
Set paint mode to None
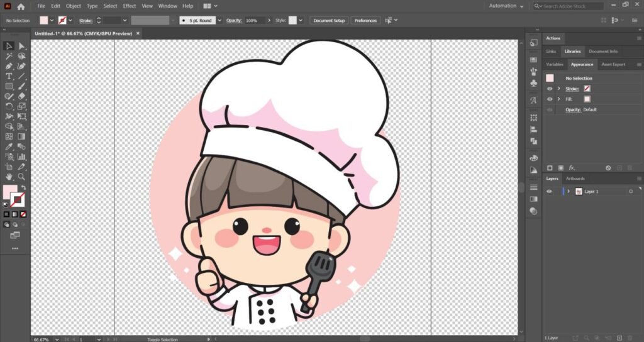click(23, 214)
